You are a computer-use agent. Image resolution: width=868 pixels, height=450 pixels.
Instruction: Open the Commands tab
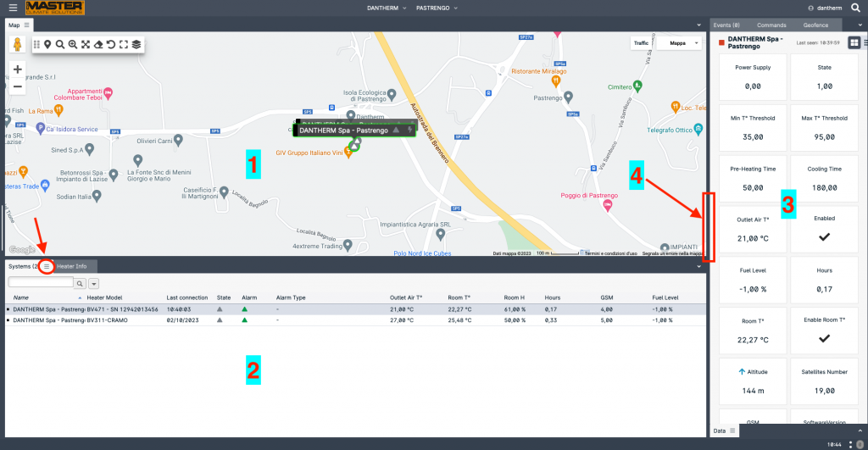click(x=771, y=25)
